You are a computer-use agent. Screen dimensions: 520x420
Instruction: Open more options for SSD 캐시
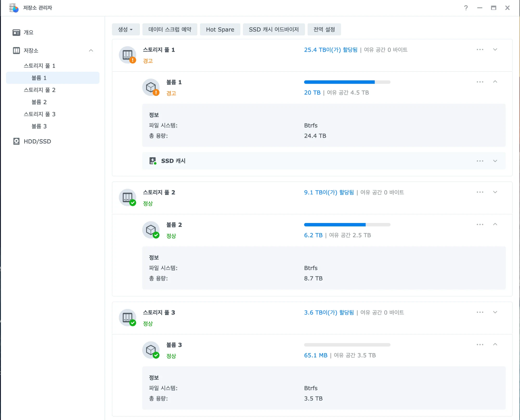click(x=480, y=161)
